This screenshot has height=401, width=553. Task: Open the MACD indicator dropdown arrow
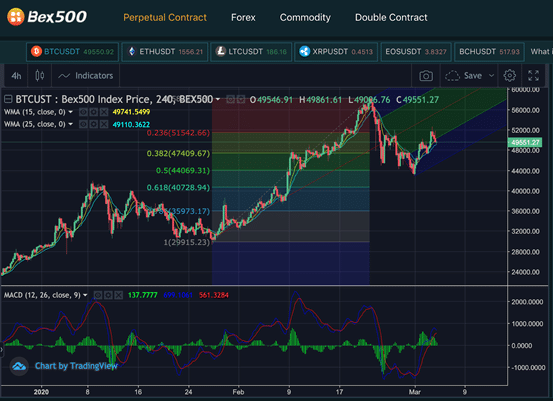point(85,295)
